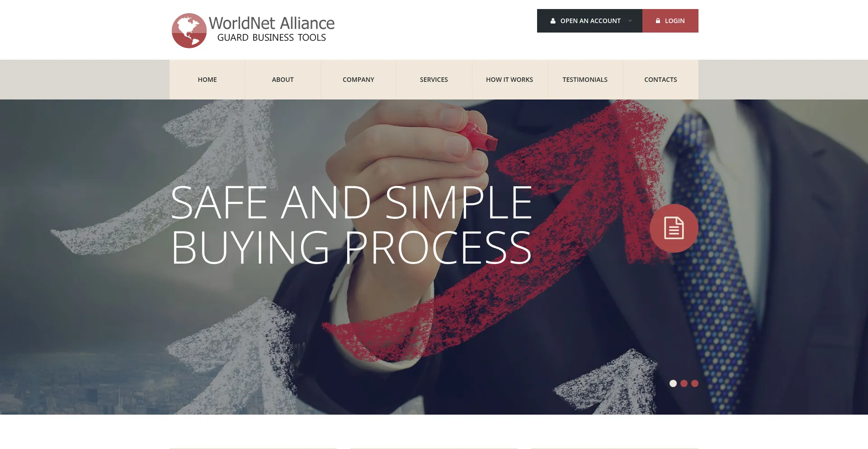Screen dimensions: 868x449
Task: Click the Open an Account button
Action: click(590, 21)
